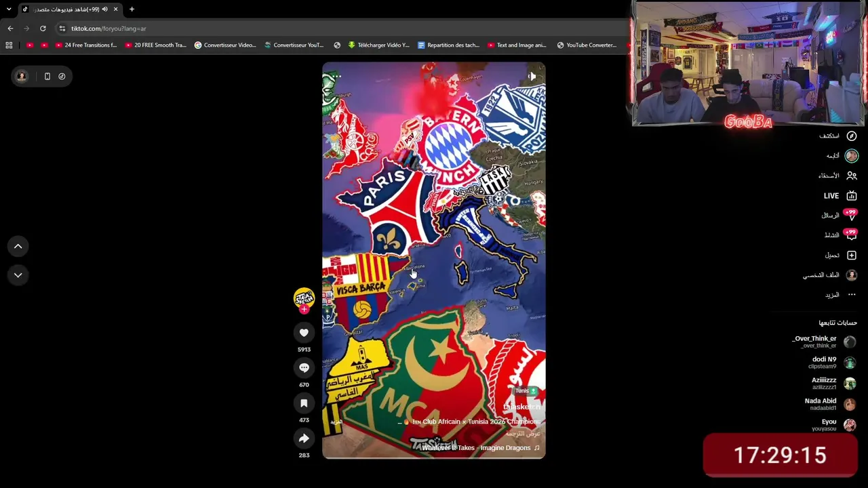Open the Explore page (استكشف)
This screenshot has height=488, width=868.
838,136
